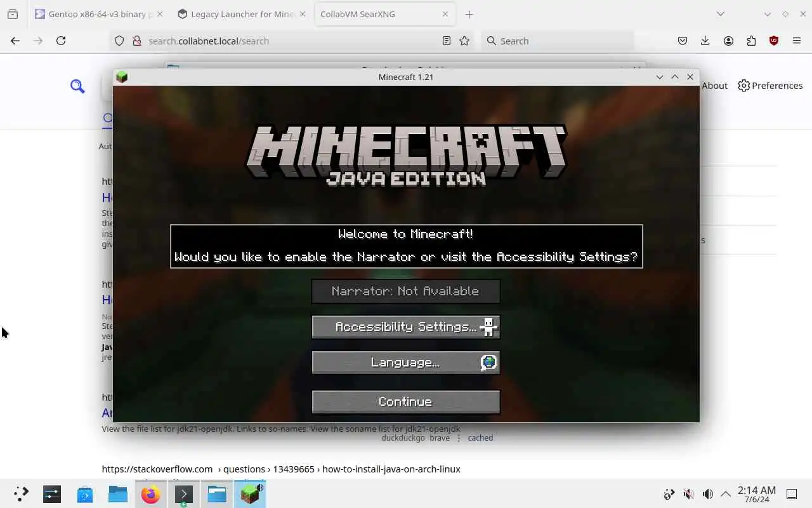The image size is (812, 508).
Task: Click the Continue button in Minecraft
Action: point(406,402)
